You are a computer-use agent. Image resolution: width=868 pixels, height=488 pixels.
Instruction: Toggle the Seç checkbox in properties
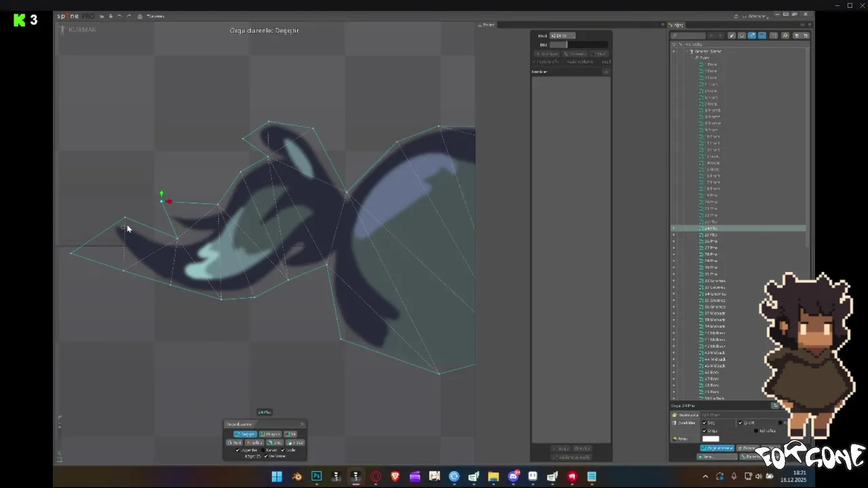pos(705,423)
